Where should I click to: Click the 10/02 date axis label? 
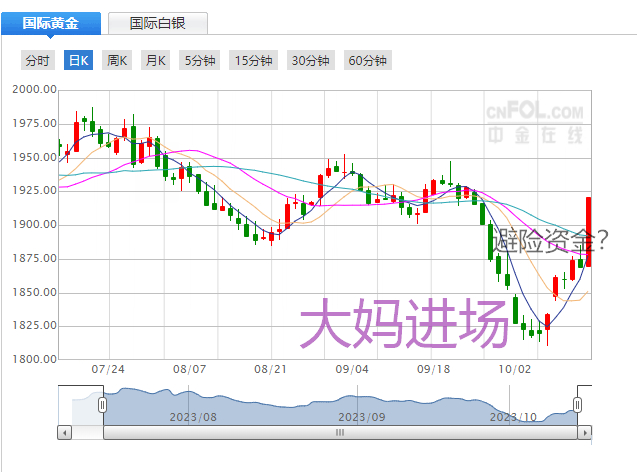[x=515, y=369]
